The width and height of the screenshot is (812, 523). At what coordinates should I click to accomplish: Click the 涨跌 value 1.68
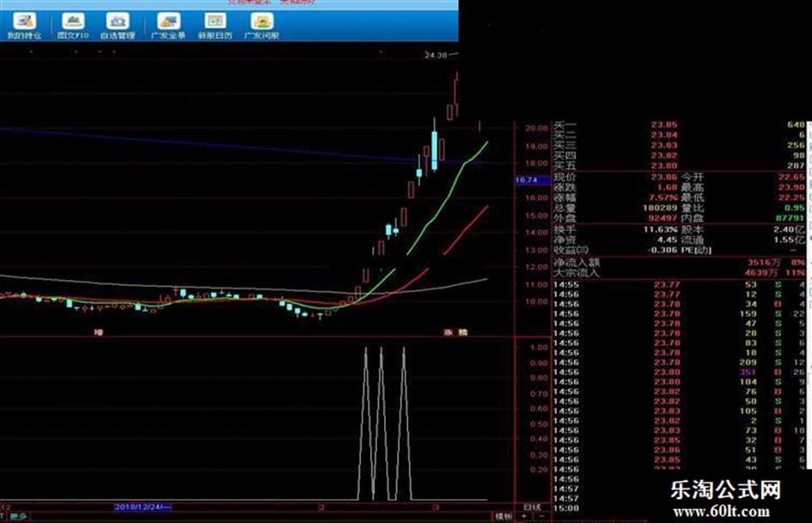tap(667, 187)
